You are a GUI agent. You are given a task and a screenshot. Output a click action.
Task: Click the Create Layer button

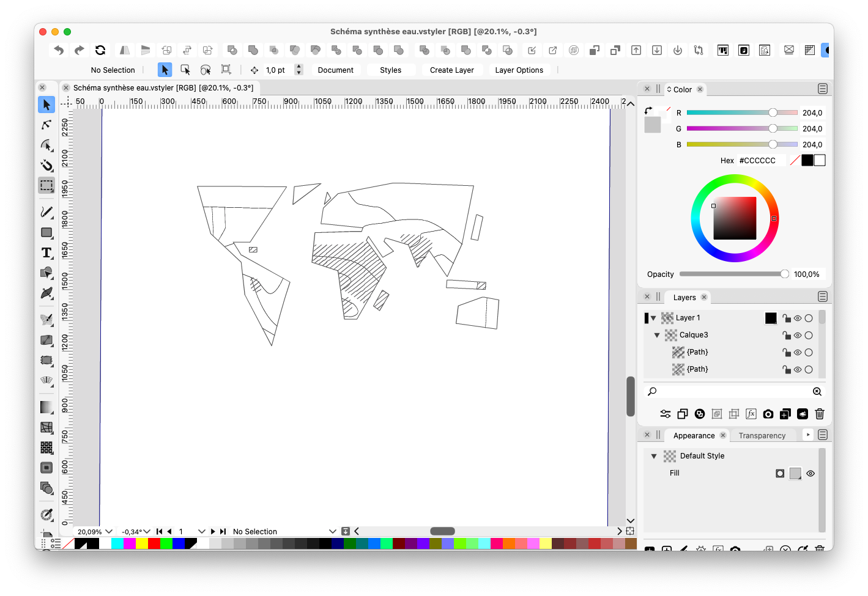[451, 70]
